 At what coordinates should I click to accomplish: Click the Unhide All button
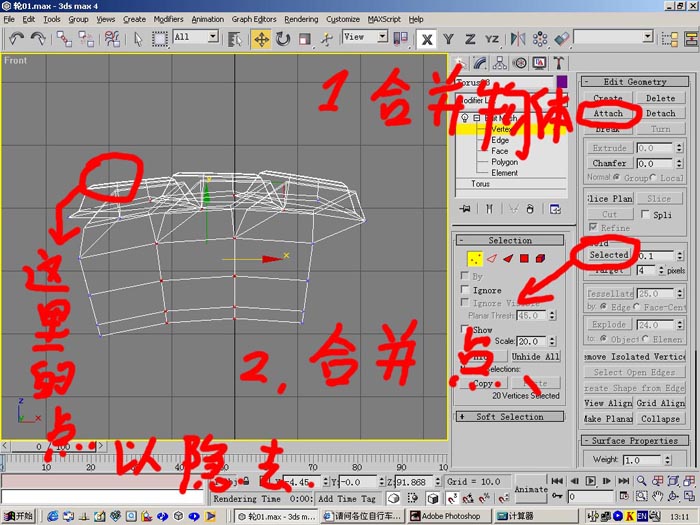coord(535,356)
